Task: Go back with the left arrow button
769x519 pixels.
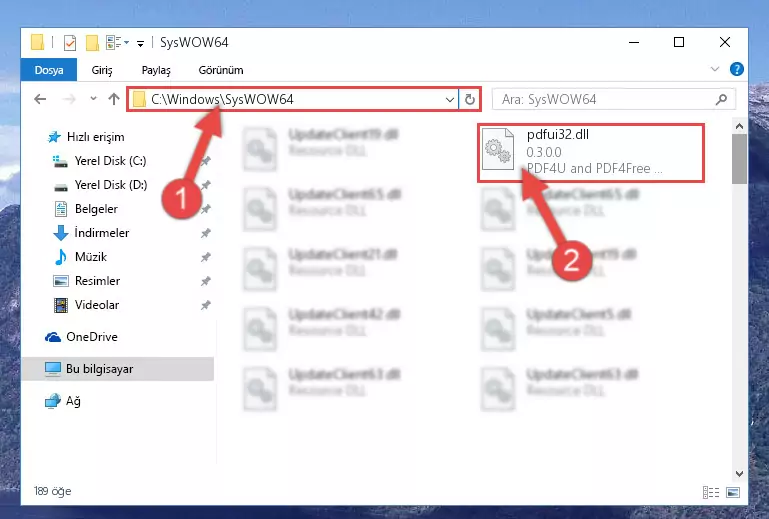Action: 40,99
